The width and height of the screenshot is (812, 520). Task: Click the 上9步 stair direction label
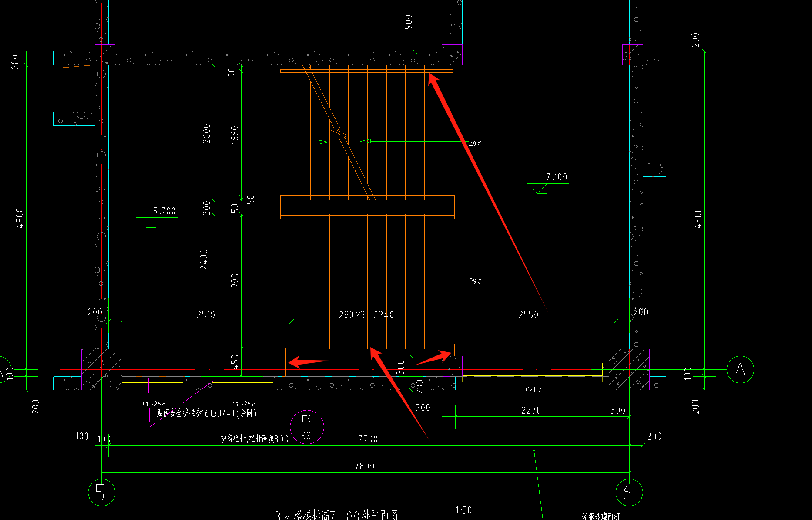[x=475, y=143]
